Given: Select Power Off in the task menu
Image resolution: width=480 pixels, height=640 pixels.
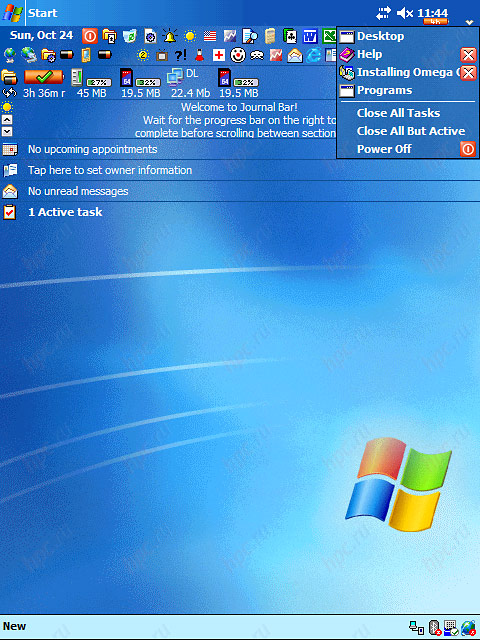Looking at the screenshot, I should pyautogui.click(x=407, y=149).
